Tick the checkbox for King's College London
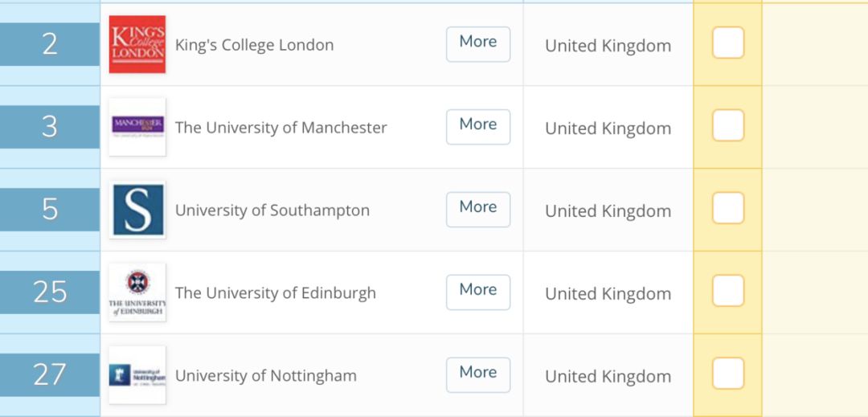 pyautogui.click(x=728, y=43)
